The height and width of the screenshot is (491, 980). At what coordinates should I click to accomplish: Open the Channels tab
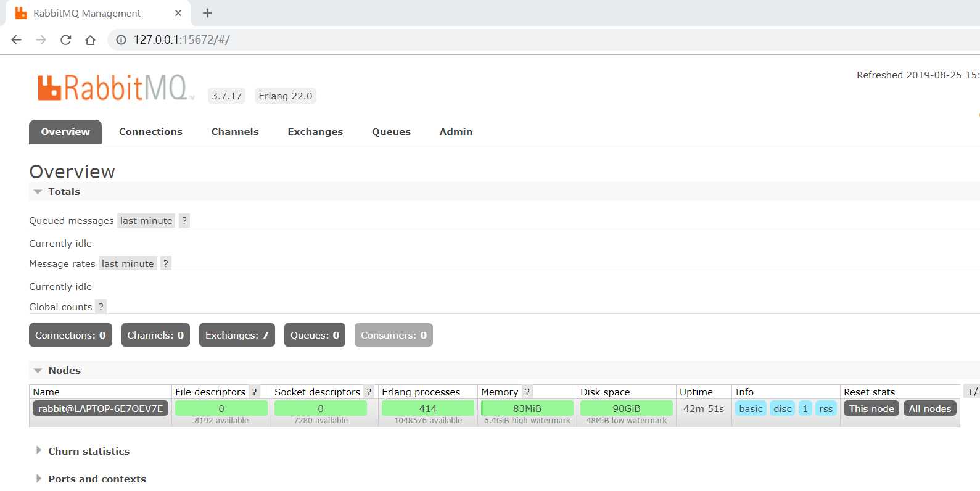235,131
